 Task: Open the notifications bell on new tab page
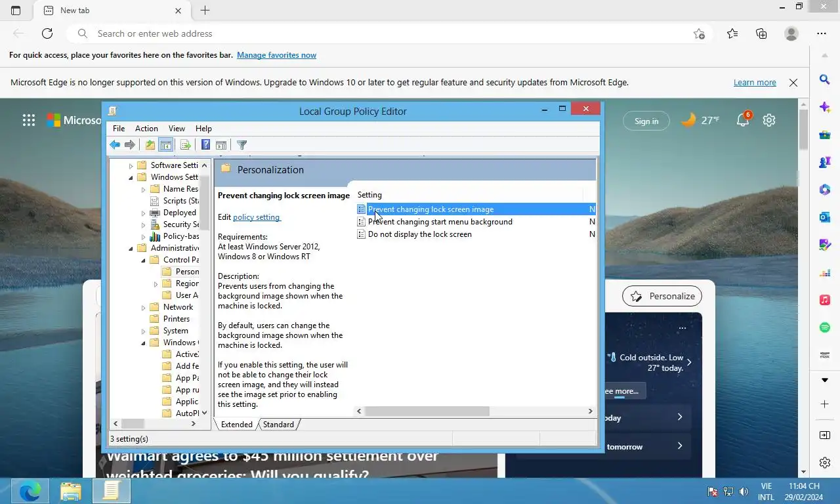click(742, 120)
